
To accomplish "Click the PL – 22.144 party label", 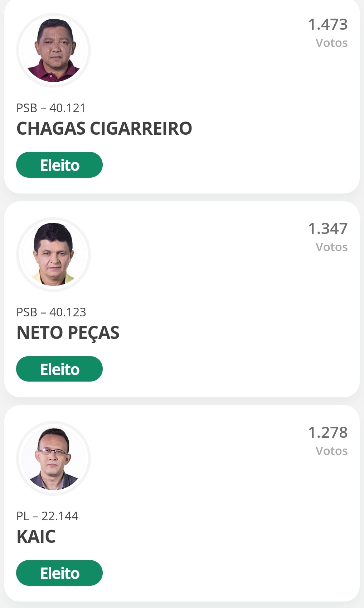I will [x=47, y=516].
